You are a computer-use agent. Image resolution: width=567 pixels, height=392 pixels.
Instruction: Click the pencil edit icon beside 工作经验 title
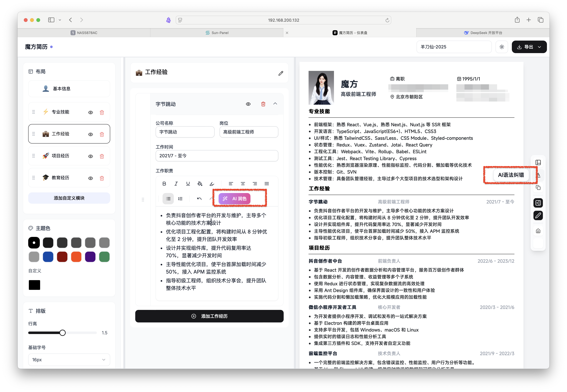[x=281, y=73]
